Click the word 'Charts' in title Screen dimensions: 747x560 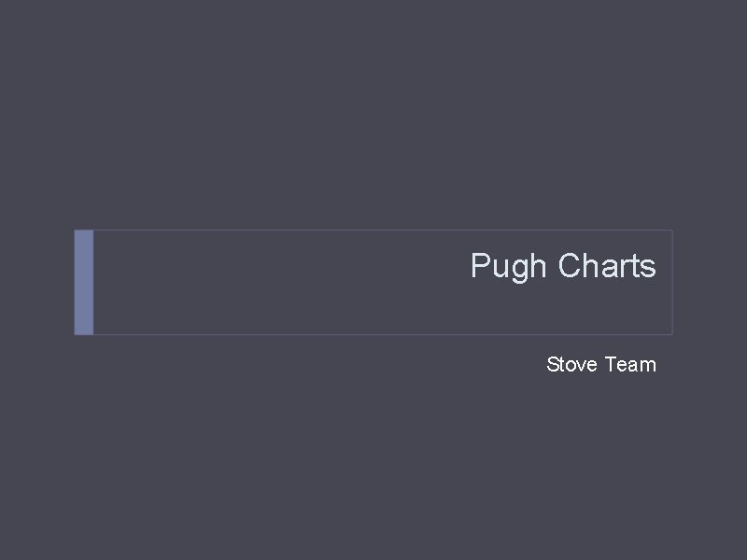pyautogui.click(x=608, y=266)
